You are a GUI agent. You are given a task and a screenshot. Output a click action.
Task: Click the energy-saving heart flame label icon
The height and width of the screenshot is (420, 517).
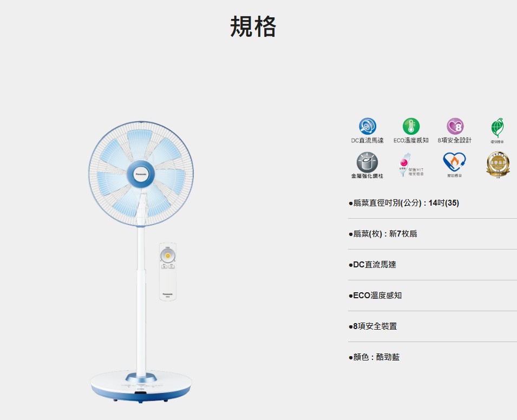[x=454, y=162]
